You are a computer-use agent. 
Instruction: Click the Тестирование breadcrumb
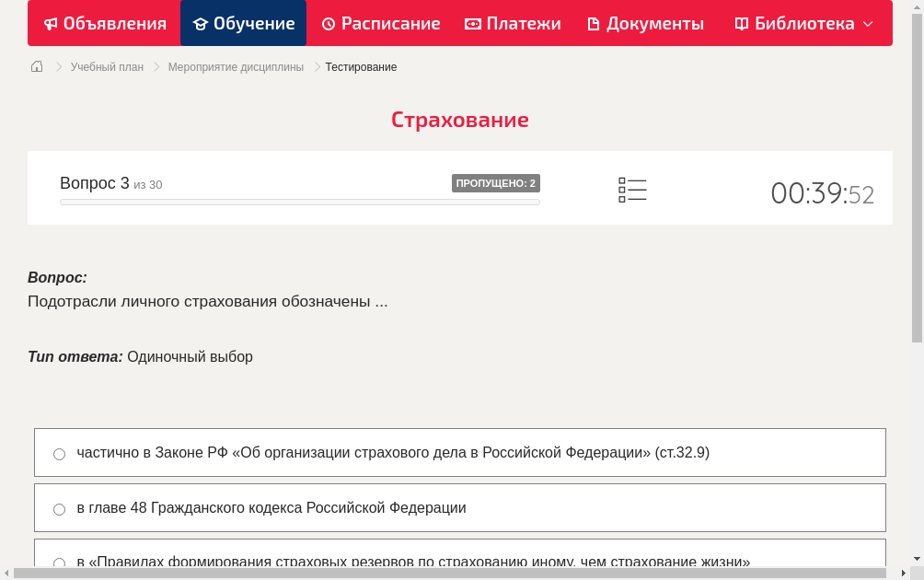click(x=360, y=66)
